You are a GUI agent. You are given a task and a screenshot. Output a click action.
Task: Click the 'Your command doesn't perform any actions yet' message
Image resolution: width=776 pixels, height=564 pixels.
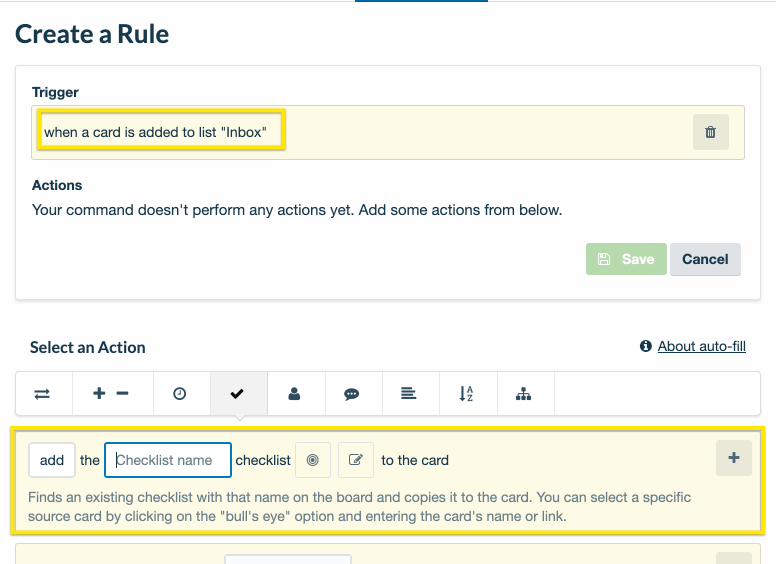[x=297, y=210]
